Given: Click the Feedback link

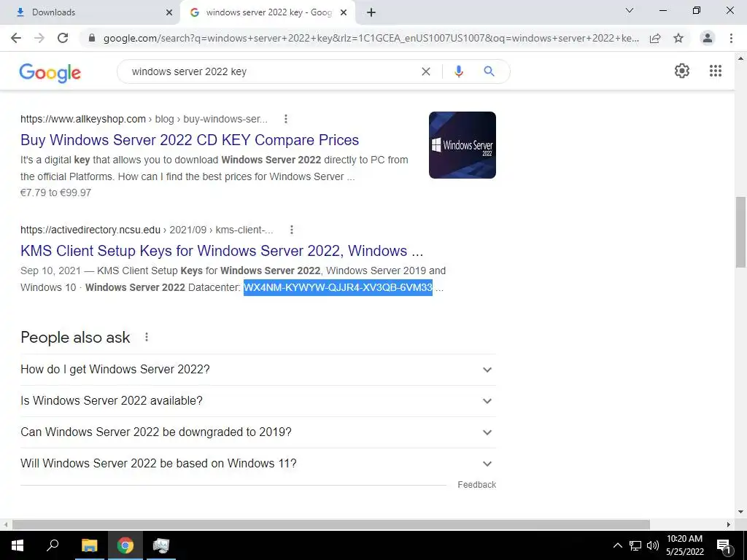Looking at the screenshot, I should (477, 485).
